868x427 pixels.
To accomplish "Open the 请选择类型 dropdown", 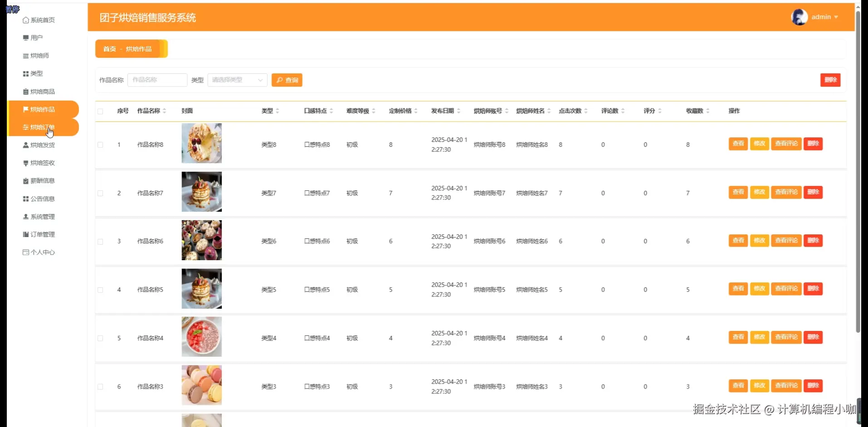I will tap(237, 80).
